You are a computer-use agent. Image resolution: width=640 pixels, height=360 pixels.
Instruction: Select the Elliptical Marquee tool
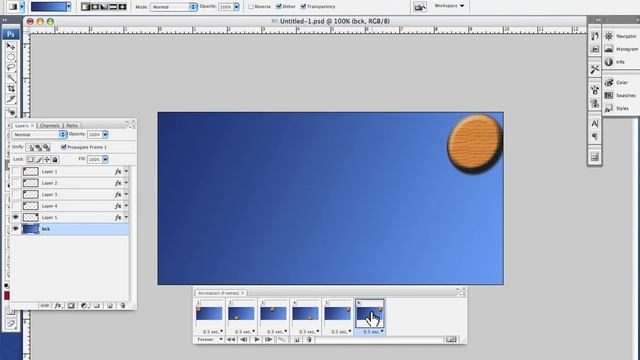click(11, 57)
